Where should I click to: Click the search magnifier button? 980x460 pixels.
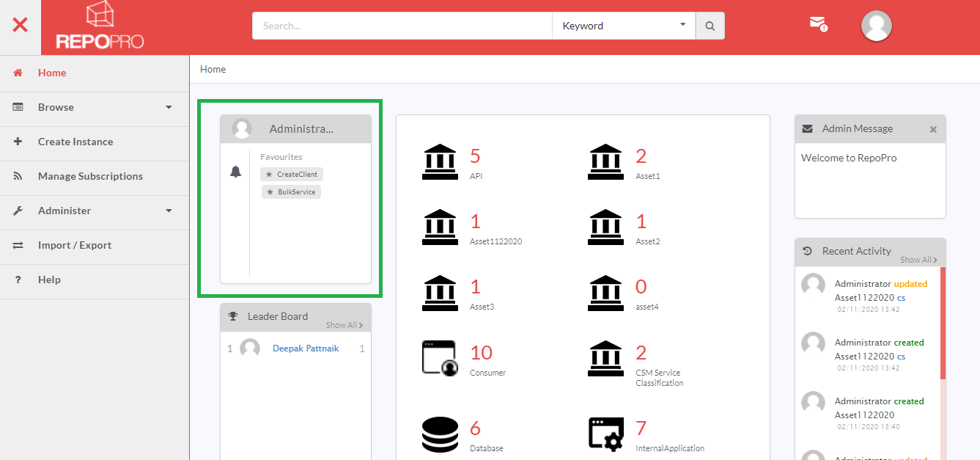pos(710,26)
